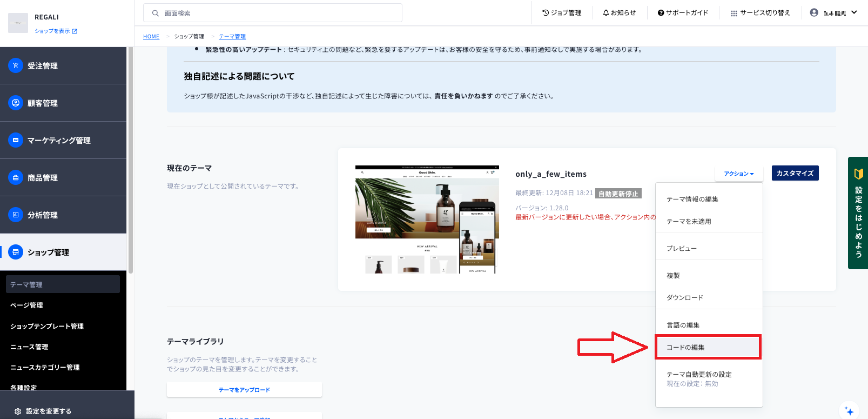Select テーマ情報の編集 from action menu
Screen dimensions: 868x419
point(709,199)
